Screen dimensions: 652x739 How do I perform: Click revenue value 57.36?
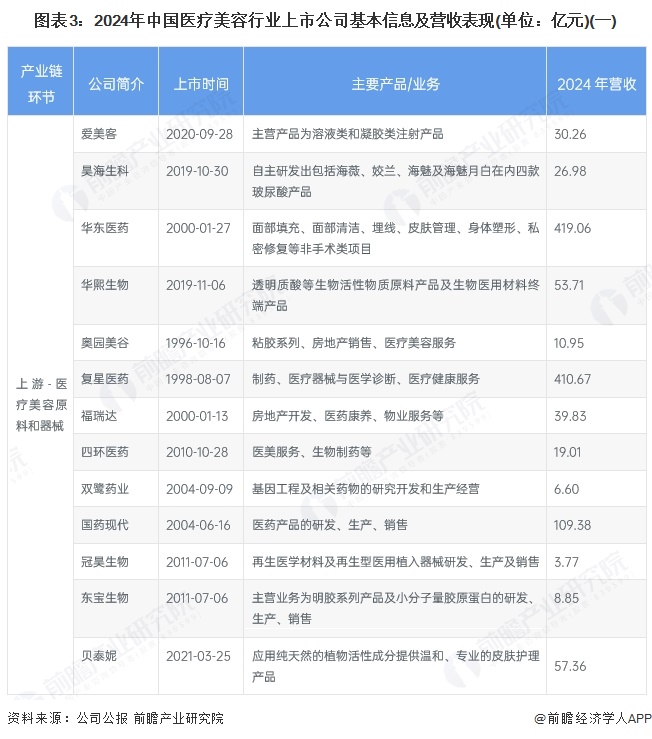tap(570, 666)
